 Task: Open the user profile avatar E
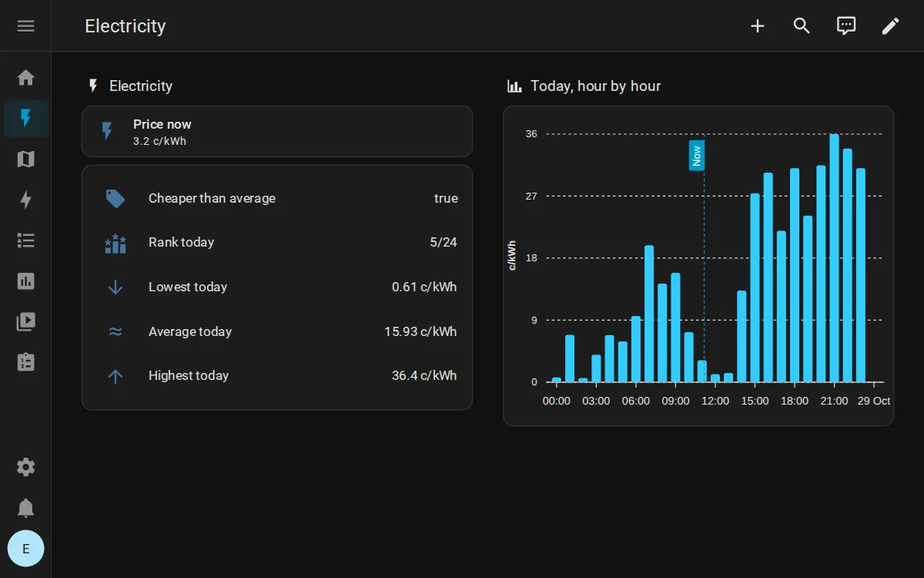(x=26, y=549)
